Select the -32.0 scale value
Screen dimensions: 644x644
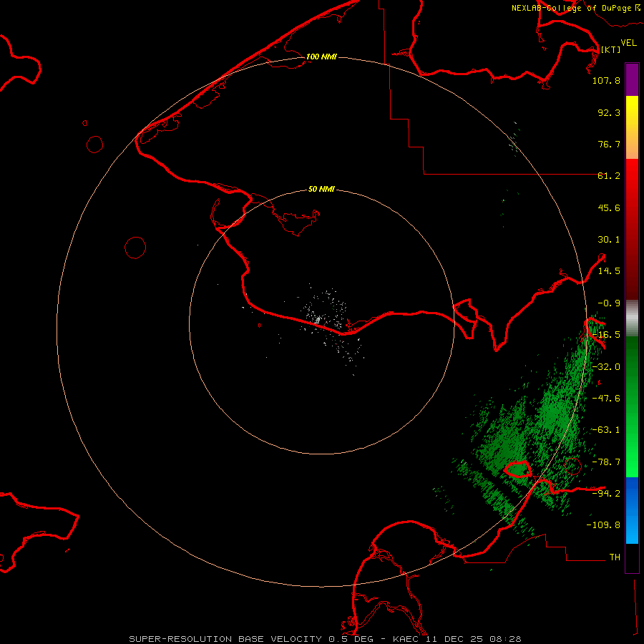606,367
